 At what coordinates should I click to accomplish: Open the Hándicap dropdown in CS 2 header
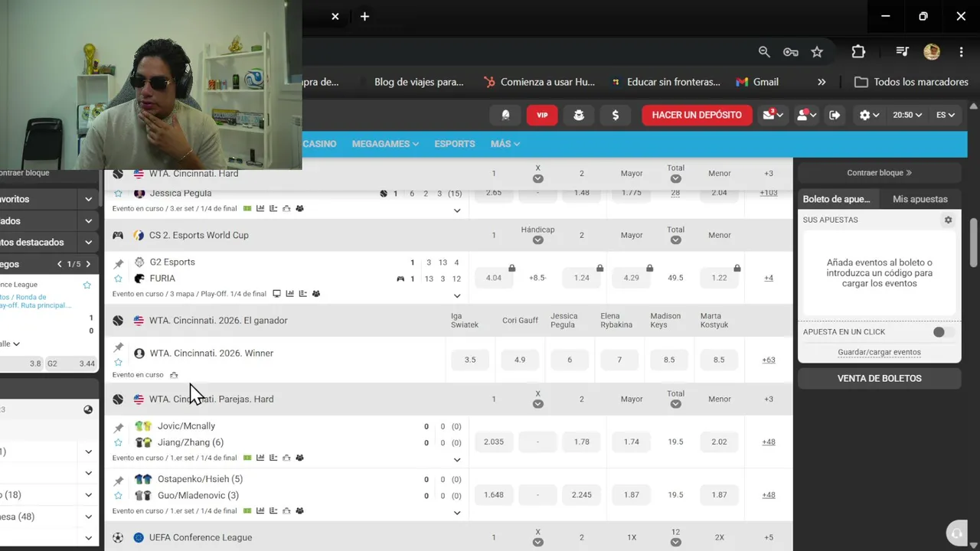[537, 240]
